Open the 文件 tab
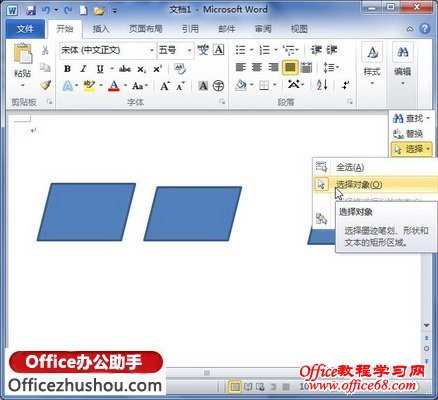 click(x=25, y=29)
